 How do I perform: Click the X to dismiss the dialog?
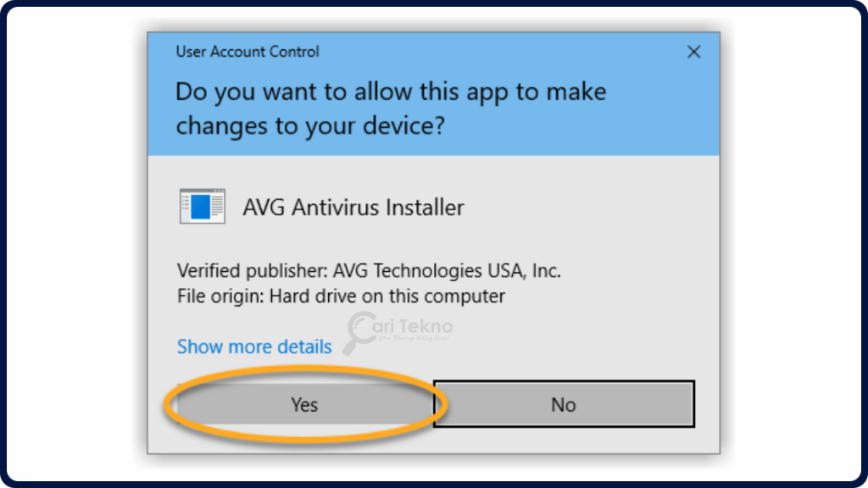[693, 52]
